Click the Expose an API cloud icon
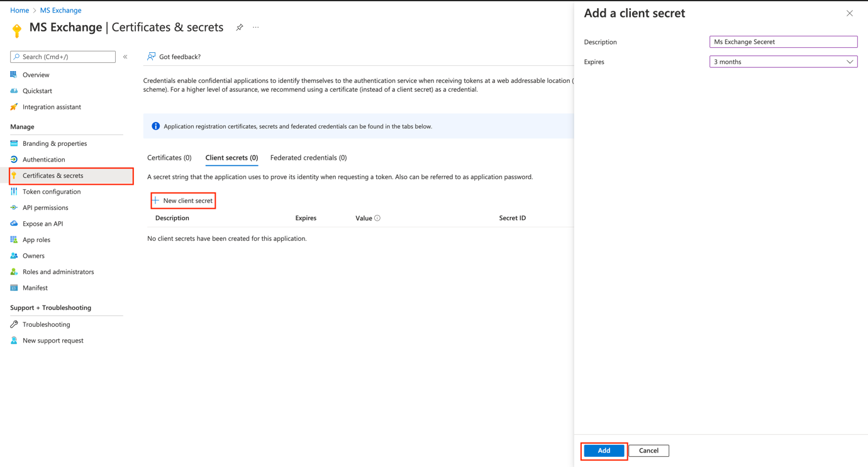This screenshot has height=467, width=868. [x=14, y=224]
